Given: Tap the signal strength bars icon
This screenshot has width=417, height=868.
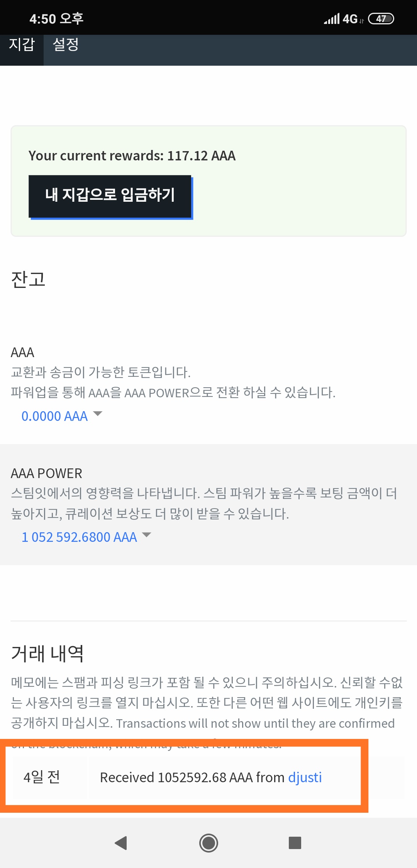Looking at the screenshot, I should [332, 19].
